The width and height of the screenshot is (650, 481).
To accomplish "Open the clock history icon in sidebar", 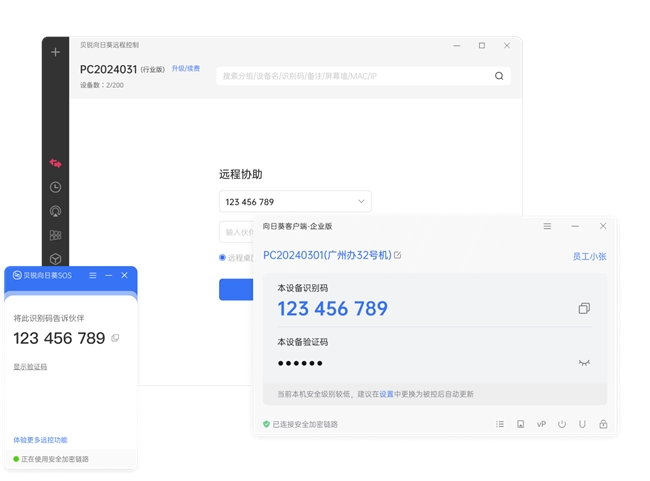I will (55, 187).
